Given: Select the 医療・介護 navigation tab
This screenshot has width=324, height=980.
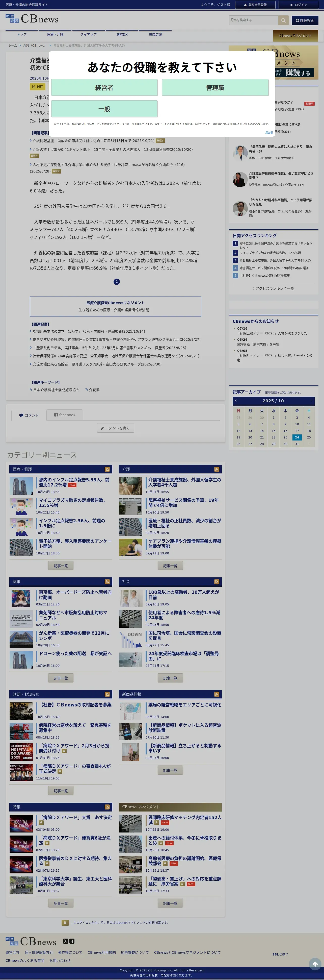Looking at the screenshot, I should (55, 35).
